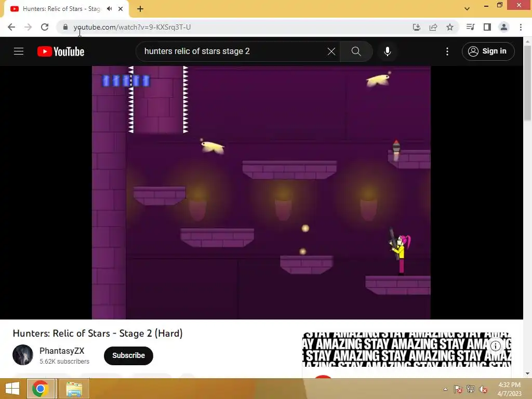
Task: Click the video player to pause
Action: coord(261,192)
